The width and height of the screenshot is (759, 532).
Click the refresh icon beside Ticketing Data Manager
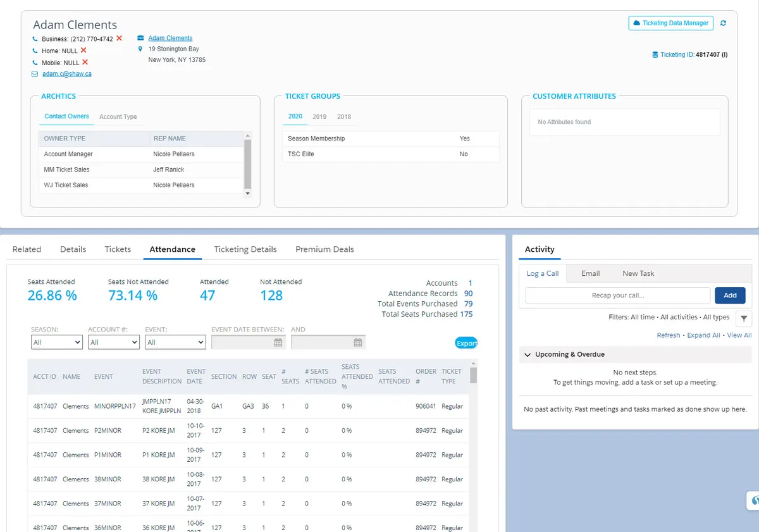(x=723, y=23)
